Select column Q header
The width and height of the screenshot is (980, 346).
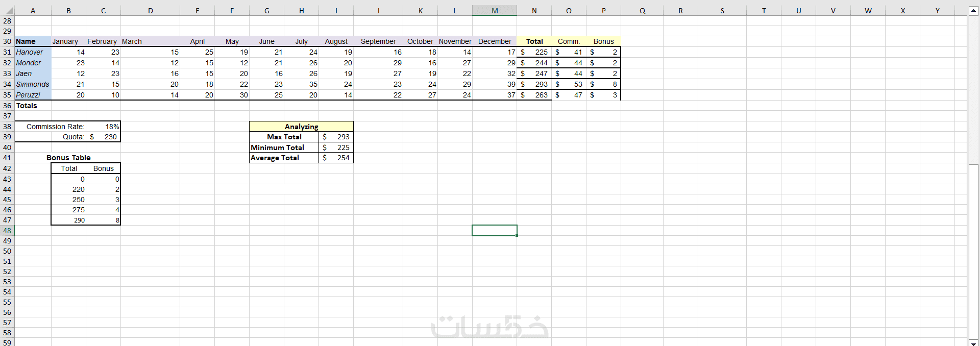(642, 11)
